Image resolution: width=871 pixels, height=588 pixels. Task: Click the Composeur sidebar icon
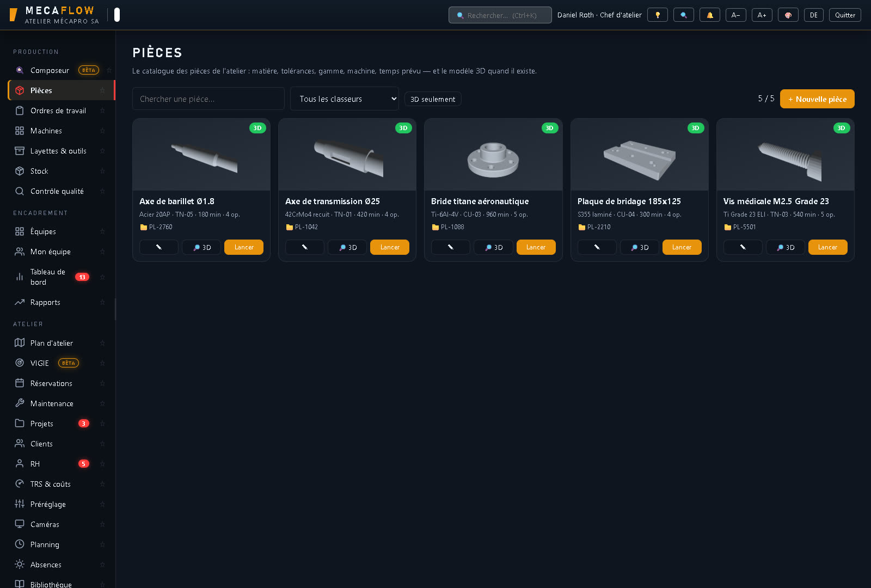point(20,70)
